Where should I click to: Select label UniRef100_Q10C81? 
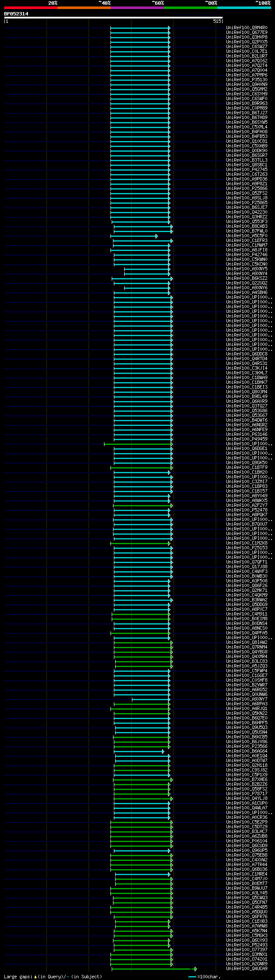point(247,141)
